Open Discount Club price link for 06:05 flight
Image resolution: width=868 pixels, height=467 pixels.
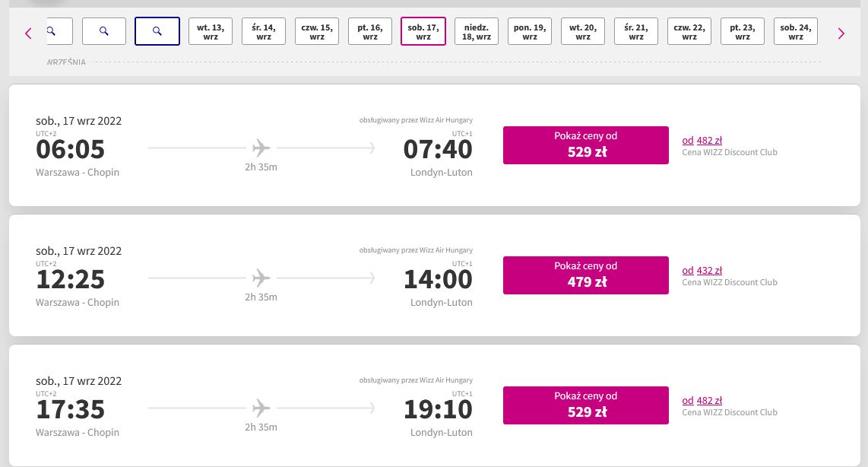(702, 140)
